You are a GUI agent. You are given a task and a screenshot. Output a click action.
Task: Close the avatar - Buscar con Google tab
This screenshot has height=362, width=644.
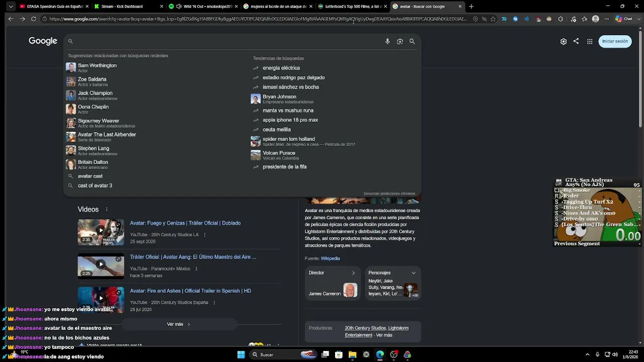[460, 7]
